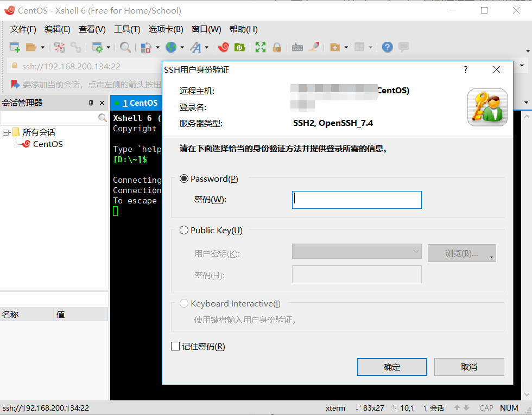Click the terminal scrollbar down arrow
Image resolution: width=532 pixels, height=415 pixels.
pos(527,394)
